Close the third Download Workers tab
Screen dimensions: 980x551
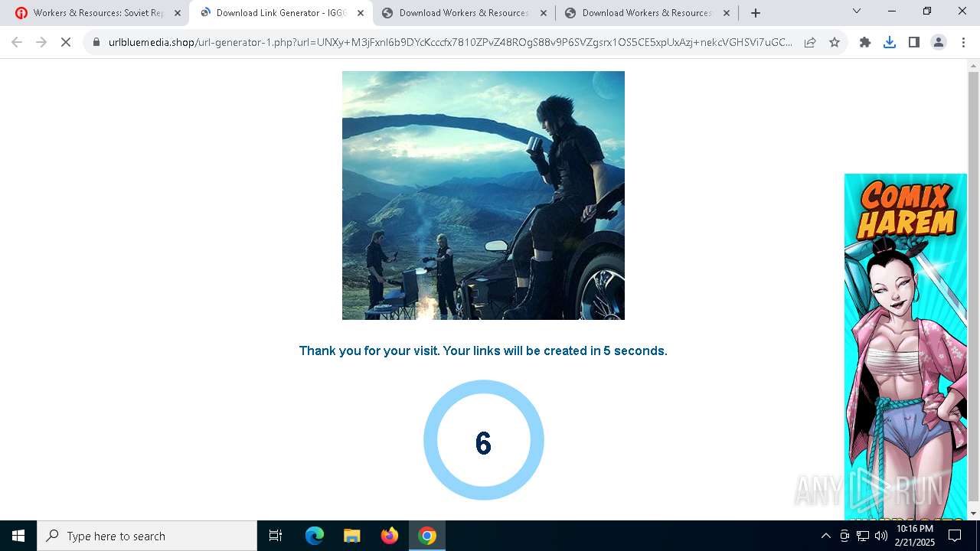pyautogui.click(x=544, y=13)
